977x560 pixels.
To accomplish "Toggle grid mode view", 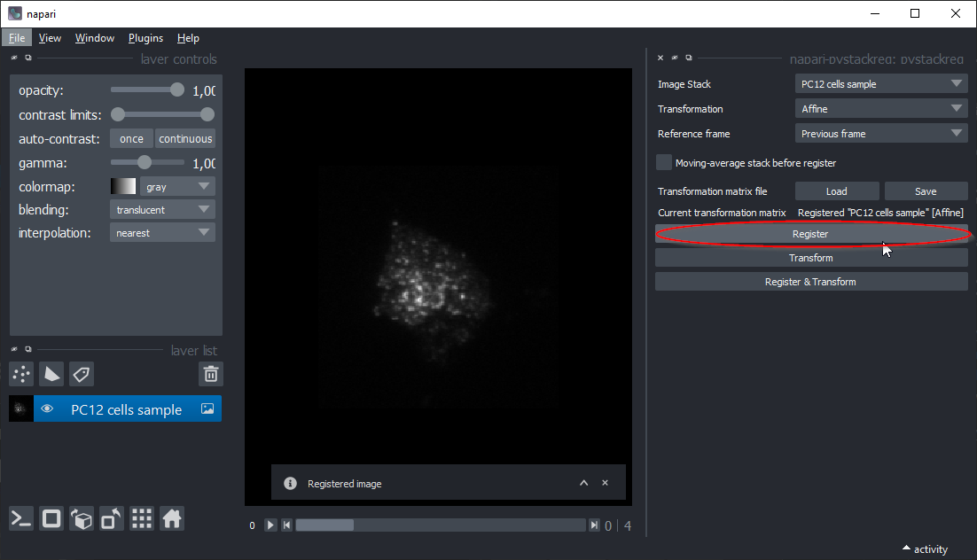I will pyautogui.click(x=142, y=519).
